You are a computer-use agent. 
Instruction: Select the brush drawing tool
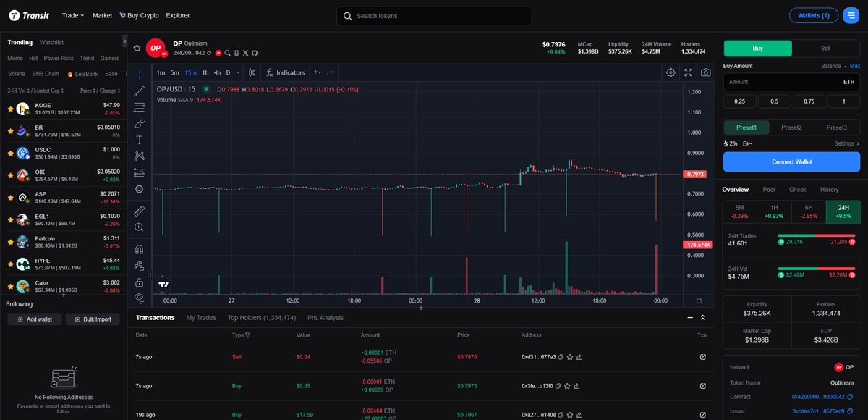pyautogui.click(x=140, y=124)
